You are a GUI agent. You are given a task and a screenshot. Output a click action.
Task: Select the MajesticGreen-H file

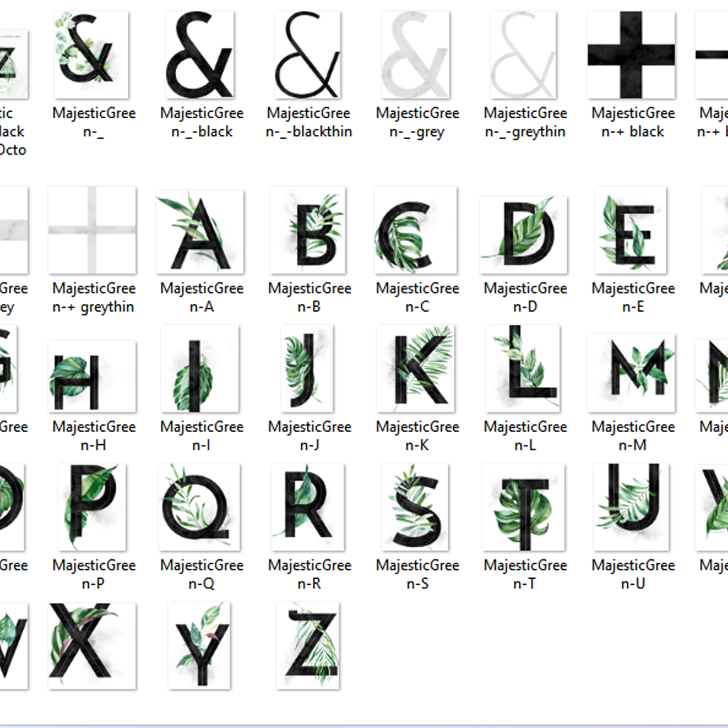(92, 370)
